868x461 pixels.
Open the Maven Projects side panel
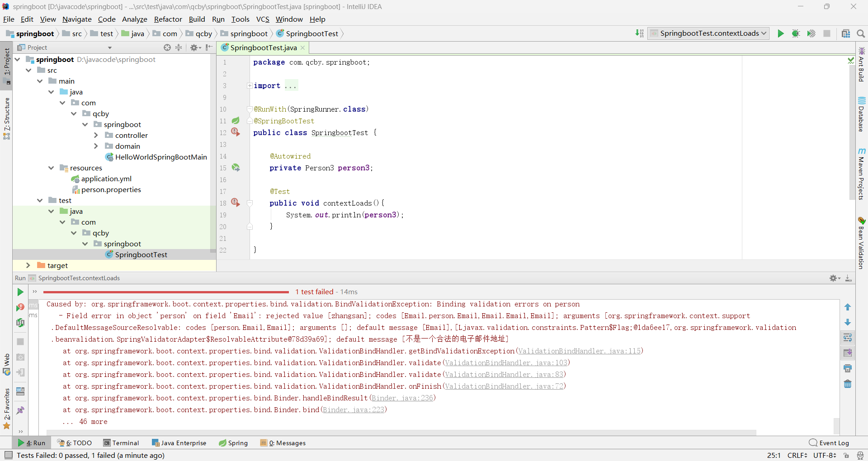point(862,174)
